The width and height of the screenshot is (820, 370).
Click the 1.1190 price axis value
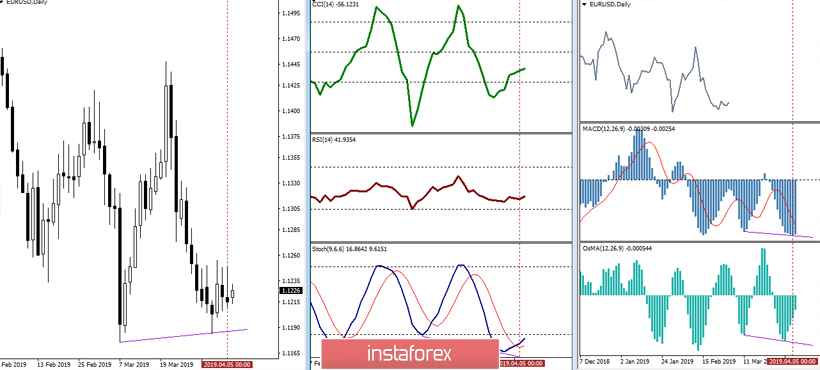[290, 328]
